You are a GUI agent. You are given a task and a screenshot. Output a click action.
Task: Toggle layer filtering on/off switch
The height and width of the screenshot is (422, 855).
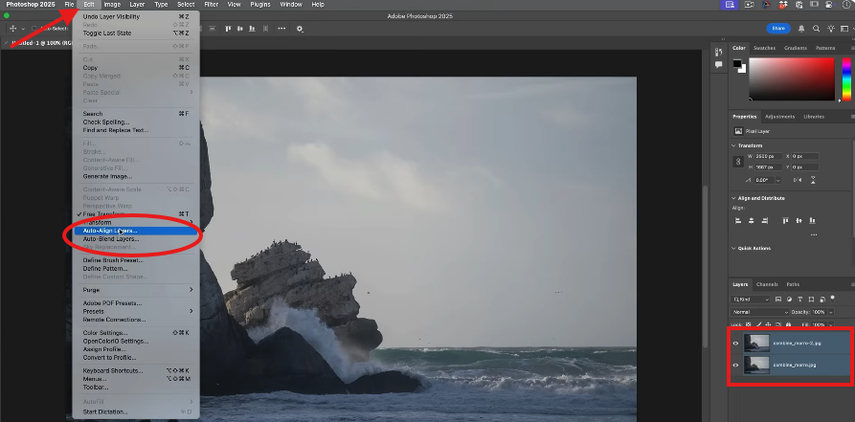pyautogui.click(x=833, y=299)
